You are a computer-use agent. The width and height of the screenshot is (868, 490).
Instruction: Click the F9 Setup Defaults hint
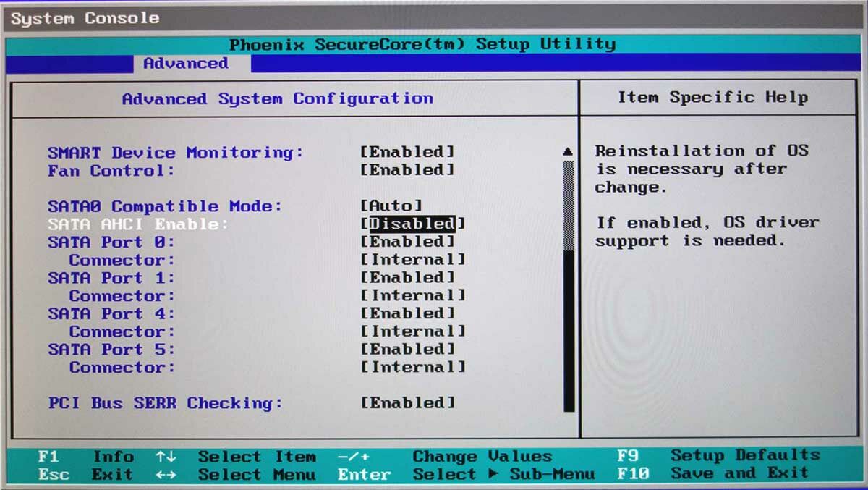tap(718, 456)
